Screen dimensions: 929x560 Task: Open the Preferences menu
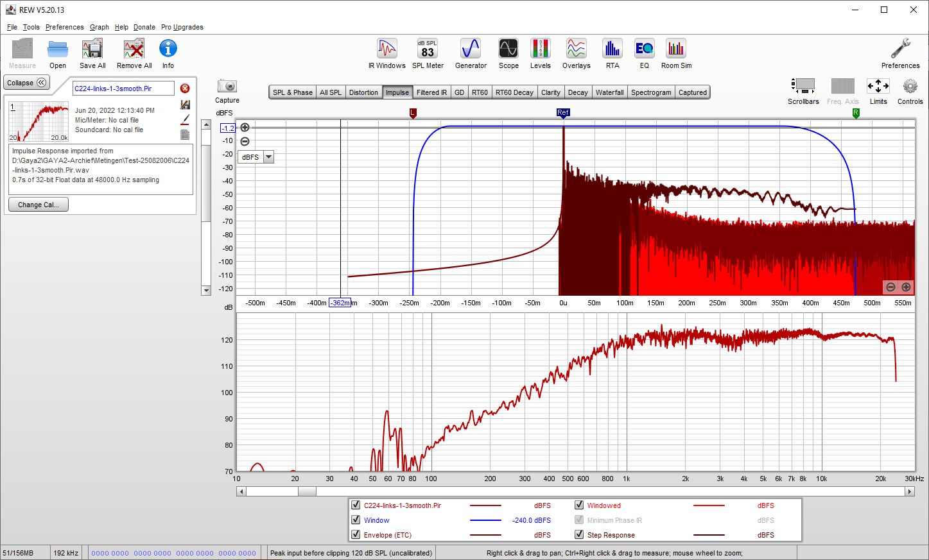point(65,27)
